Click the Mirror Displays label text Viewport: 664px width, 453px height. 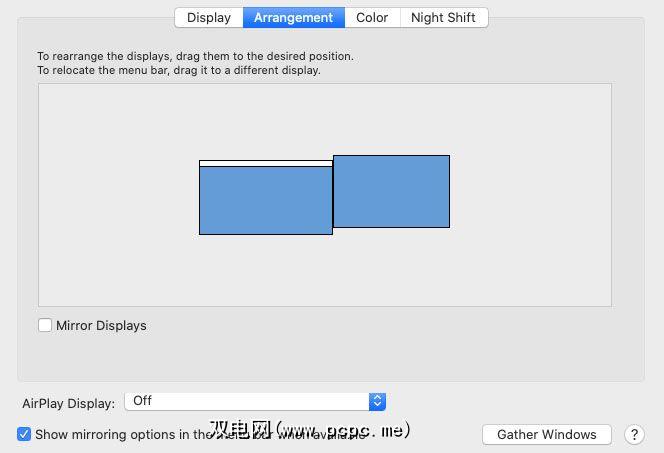click(101, 325)
